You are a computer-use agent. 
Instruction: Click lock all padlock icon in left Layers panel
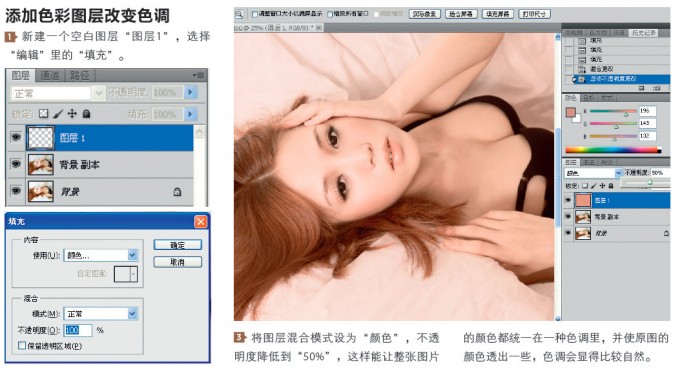tap(86, 114)
